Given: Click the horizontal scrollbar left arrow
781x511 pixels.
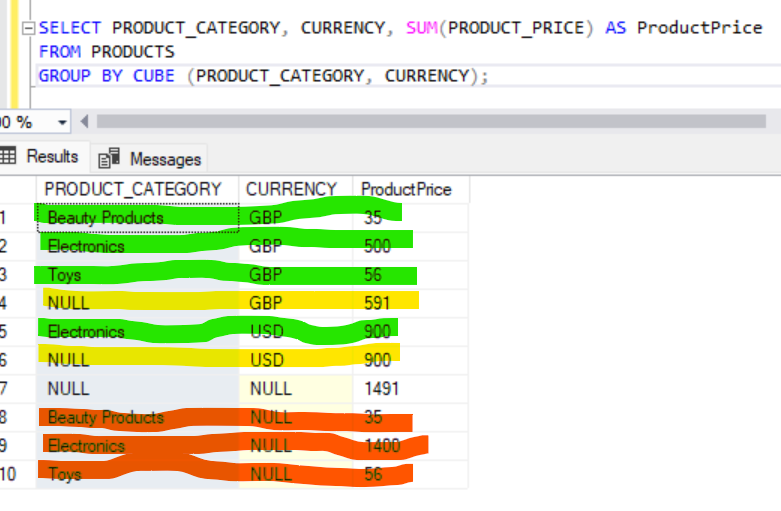Looking at the screenshot, I should [x=84, y=122].
